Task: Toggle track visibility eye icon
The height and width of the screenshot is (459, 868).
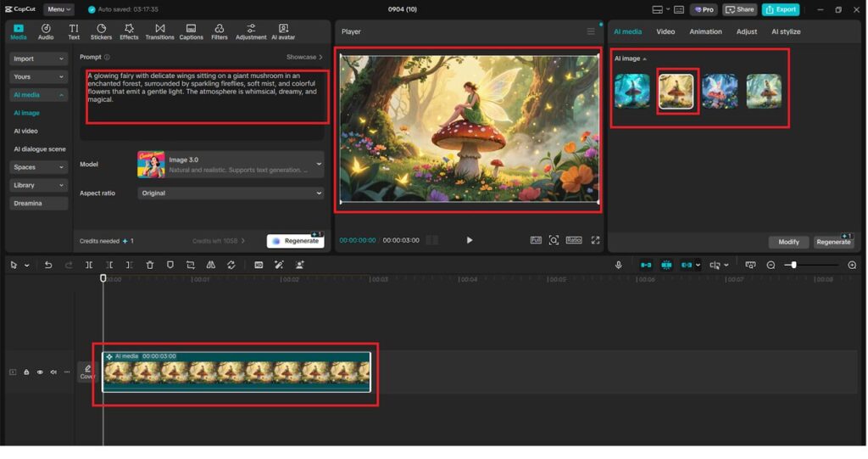Action: (x=40, y=372)
